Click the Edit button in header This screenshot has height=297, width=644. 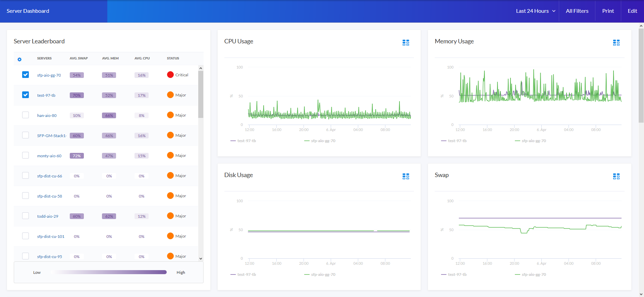click(x=632, y=11)
